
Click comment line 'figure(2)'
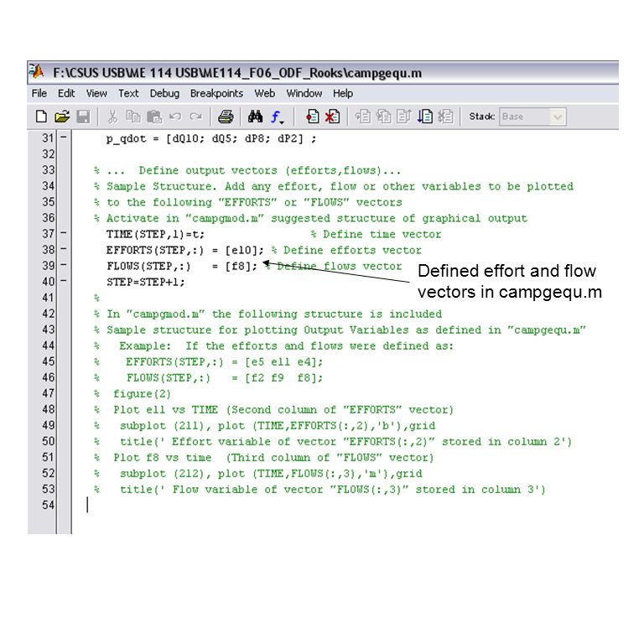point(142,394)
